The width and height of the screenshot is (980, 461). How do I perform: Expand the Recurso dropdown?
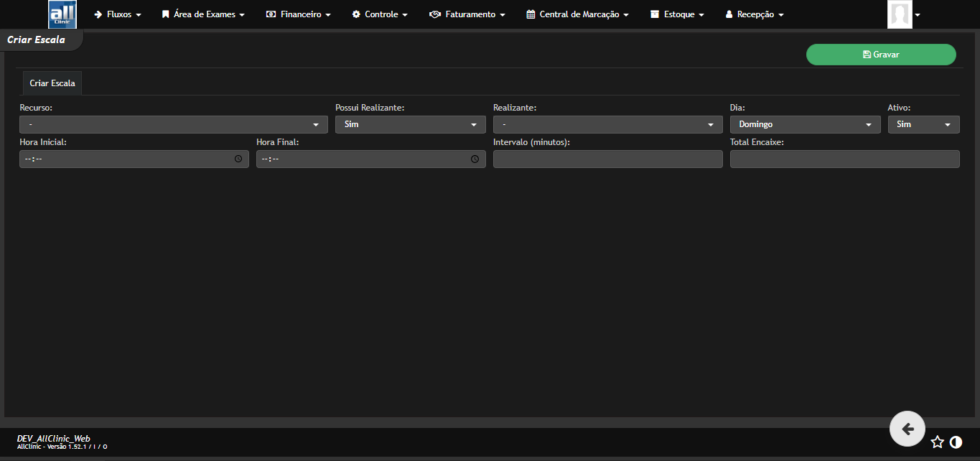click(x=174, y=125)
